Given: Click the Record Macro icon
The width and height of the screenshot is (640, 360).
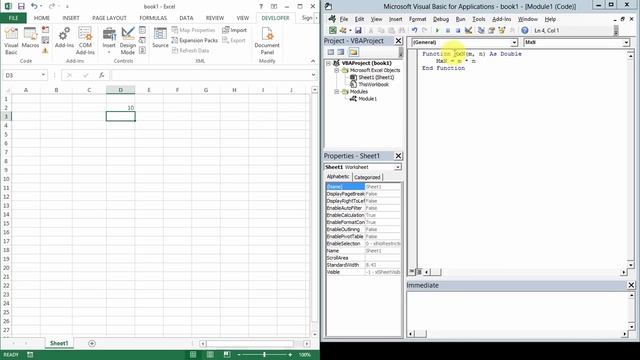Looking at the screenshot, I should click(45, 30).
